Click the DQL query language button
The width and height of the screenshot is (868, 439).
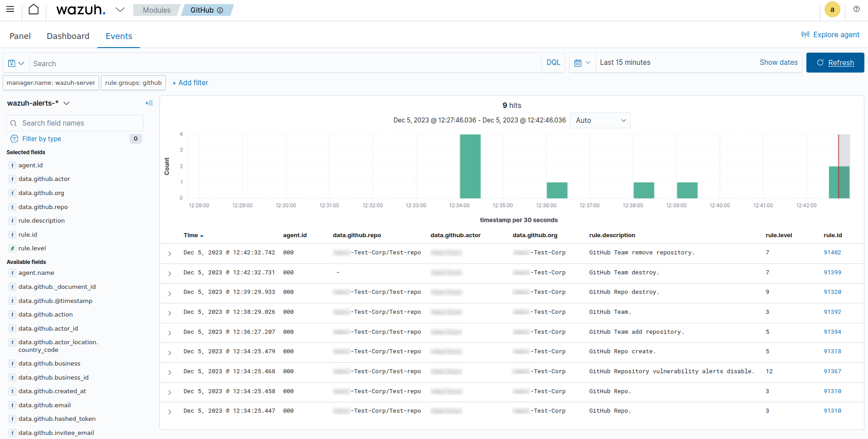(x=553, y=63)
